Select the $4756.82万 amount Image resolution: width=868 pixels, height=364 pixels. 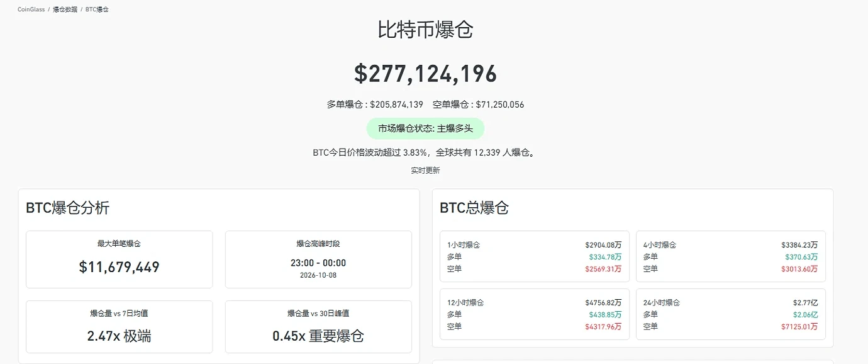coord(603,303)
